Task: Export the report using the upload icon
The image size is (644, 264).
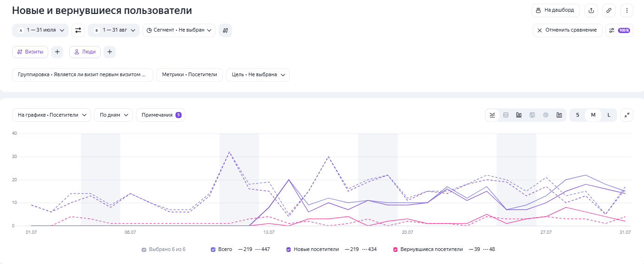Action: [591, 10]
